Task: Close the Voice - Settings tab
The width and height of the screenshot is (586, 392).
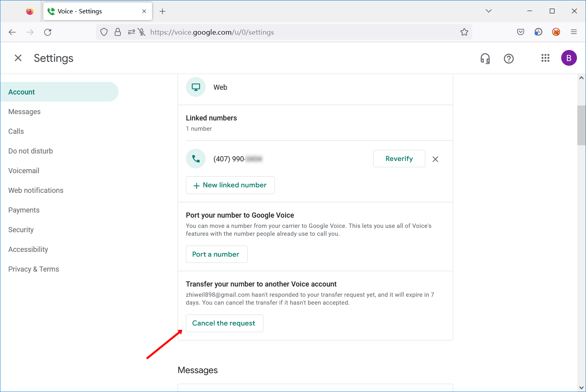Action: [144, 11]
